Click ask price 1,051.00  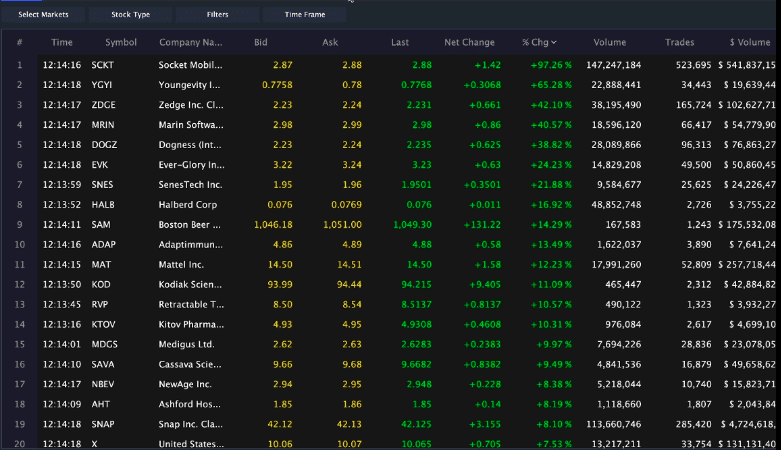[x=342, y=225]
